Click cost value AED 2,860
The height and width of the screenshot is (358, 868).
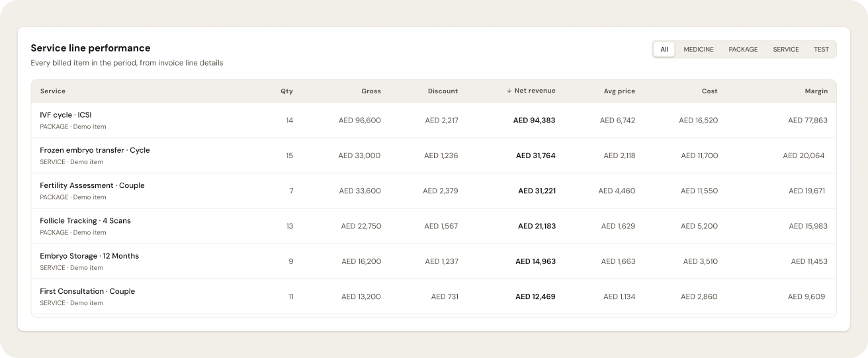pyautogui.click(x=699, y=296)
